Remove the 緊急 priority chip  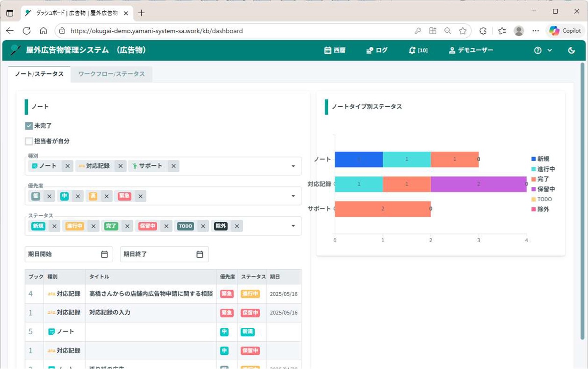click(141, 196)
